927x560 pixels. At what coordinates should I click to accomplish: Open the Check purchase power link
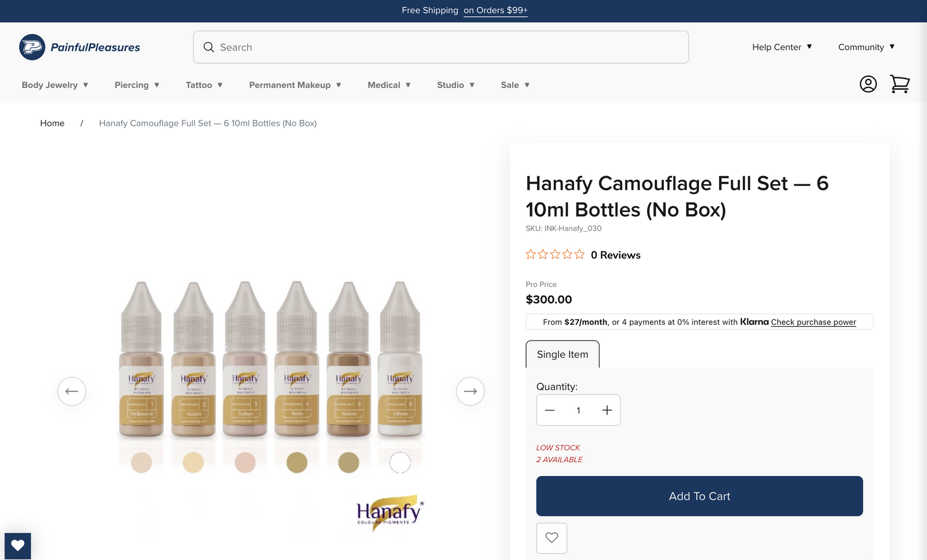coord(813,322)
